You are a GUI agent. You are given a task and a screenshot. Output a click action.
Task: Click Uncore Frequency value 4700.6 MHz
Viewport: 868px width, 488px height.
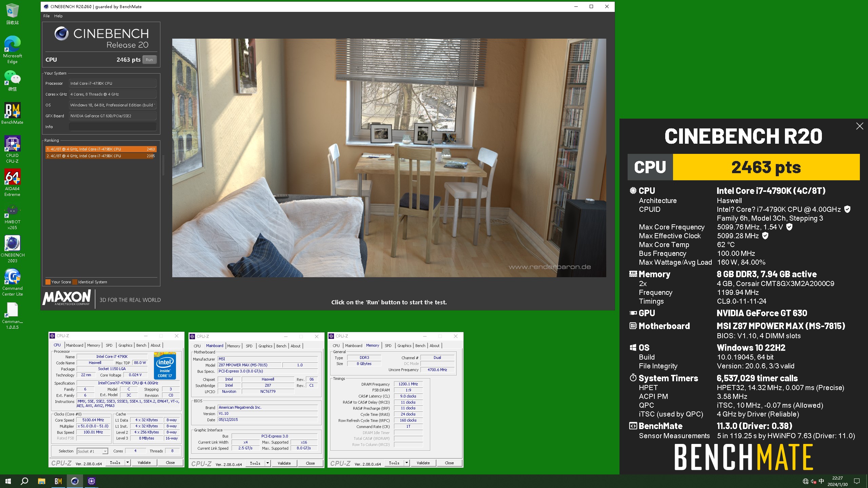(x=437, y=370)
